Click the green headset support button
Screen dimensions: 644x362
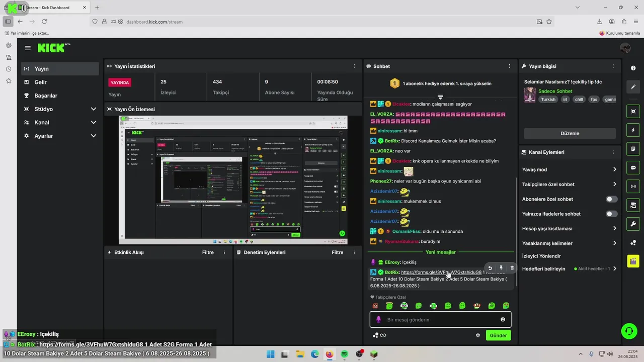(629, 331)
